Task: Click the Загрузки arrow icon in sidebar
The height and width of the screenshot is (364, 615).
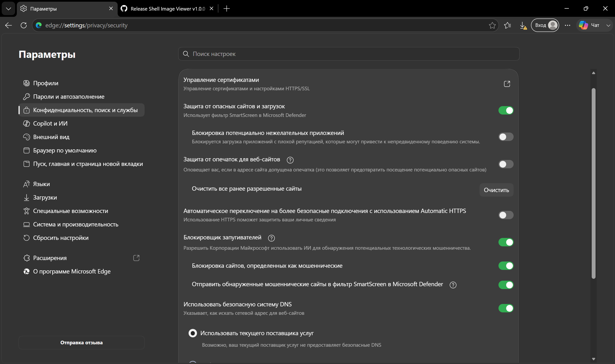Action: tap(26, 197)
